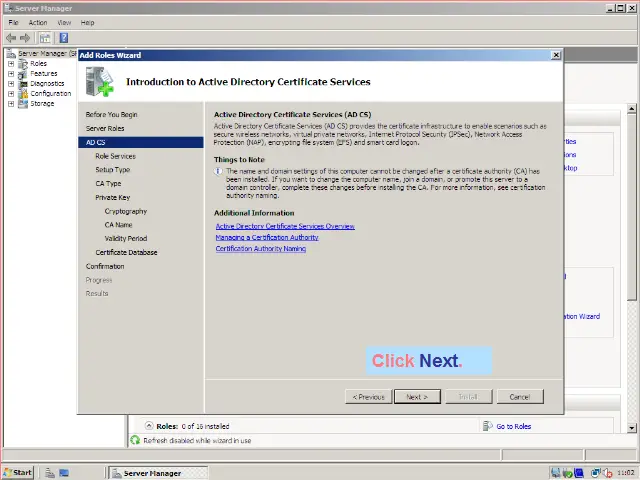Select the Server Manager root node icon

[11, 53]
